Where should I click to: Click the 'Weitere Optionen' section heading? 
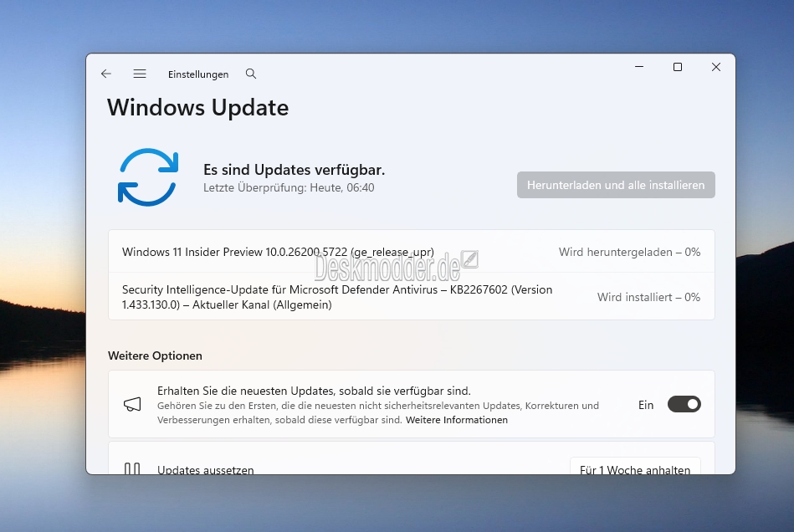tap(155, 356)
